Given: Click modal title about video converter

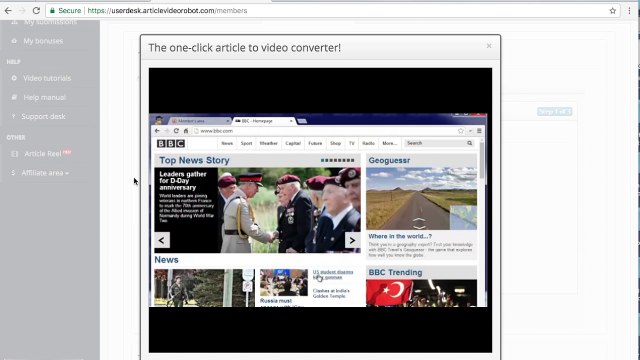Looking at the screenshot, I should [x=244, y=48].
